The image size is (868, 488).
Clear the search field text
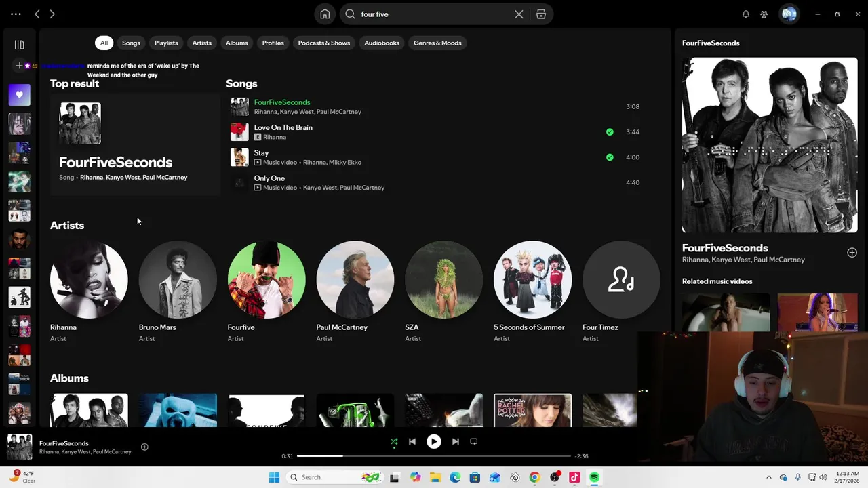(x=519, y=14)
